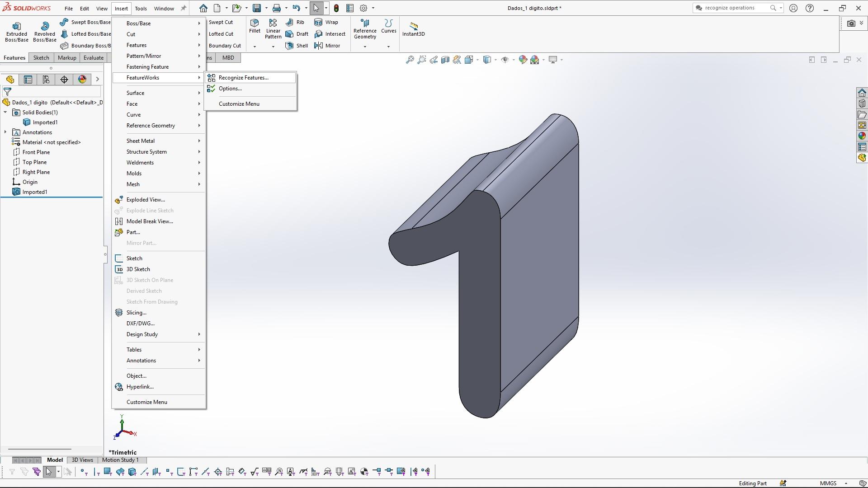Open the Tools menu
This screenshot has height=488, width=868.
click(141, 8)
